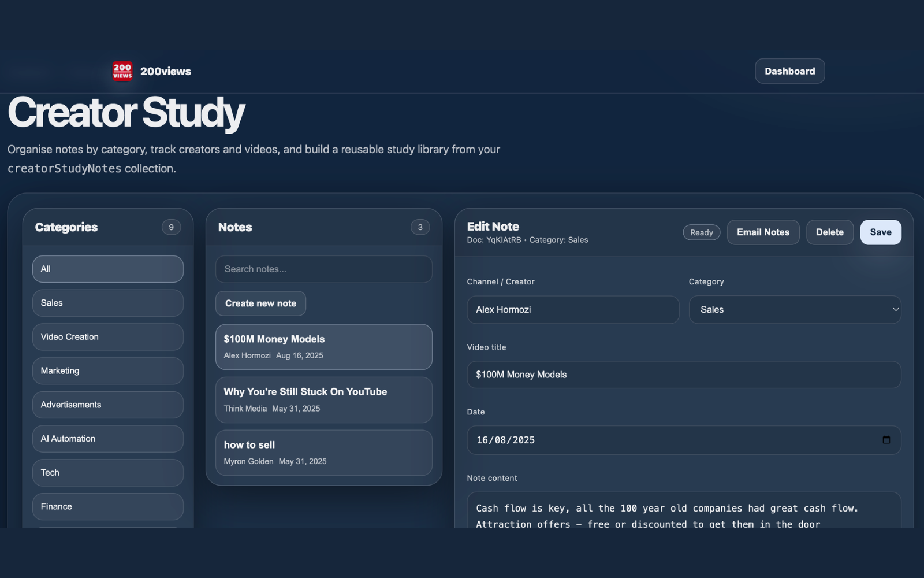Image resolution: width=924 pixels, height=578 pixels.
Task: Create a new note
Action: [x=260, y=303]
